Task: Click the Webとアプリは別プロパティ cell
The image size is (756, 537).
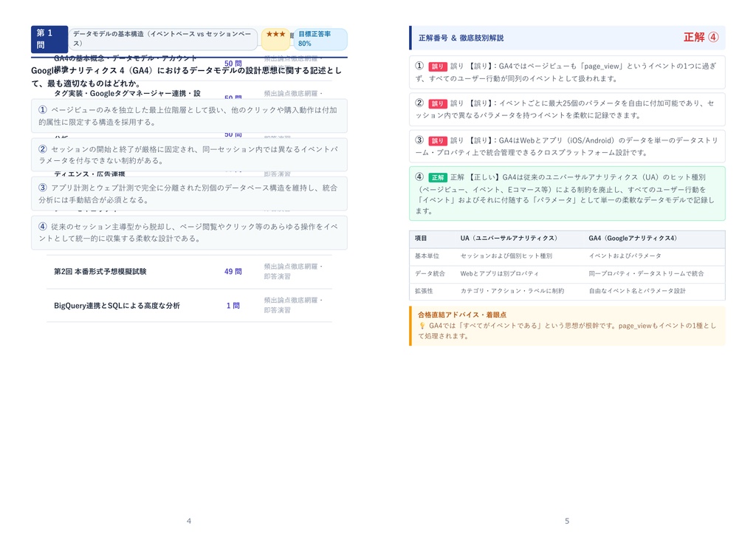Action: 499,273
